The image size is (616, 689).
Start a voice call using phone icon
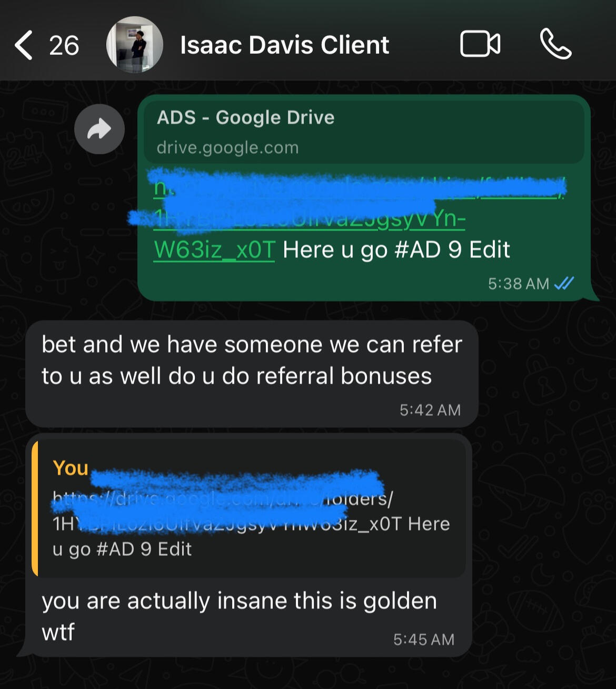coord(555,44)
